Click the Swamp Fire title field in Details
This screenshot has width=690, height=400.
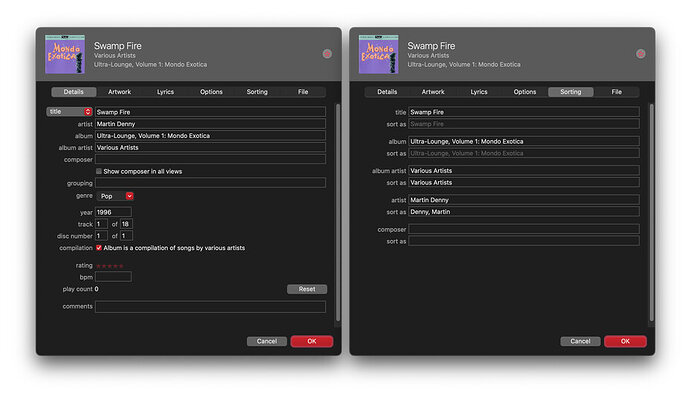point(210,112)
